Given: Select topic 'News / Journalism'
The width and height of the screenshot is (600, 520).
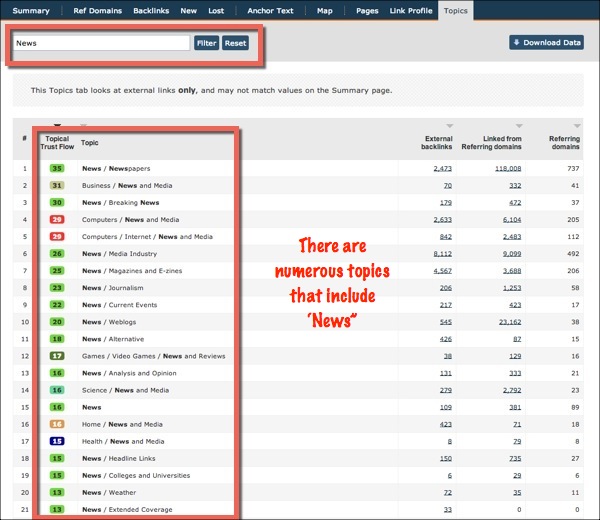Looking at the screenshot, I should point(112,288).
